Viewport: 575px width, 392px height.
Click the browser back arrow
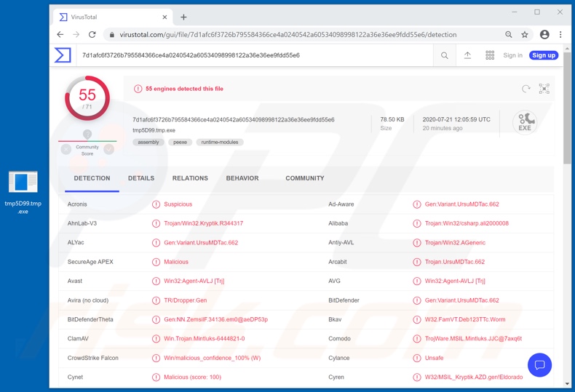tap(60, 34)
